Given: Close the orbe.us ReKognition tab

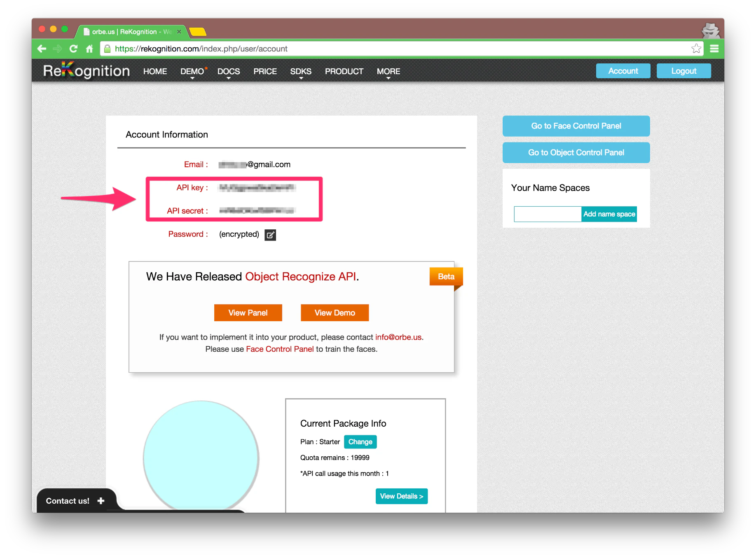Looking at the screenshot, I should tap(179, 32).
